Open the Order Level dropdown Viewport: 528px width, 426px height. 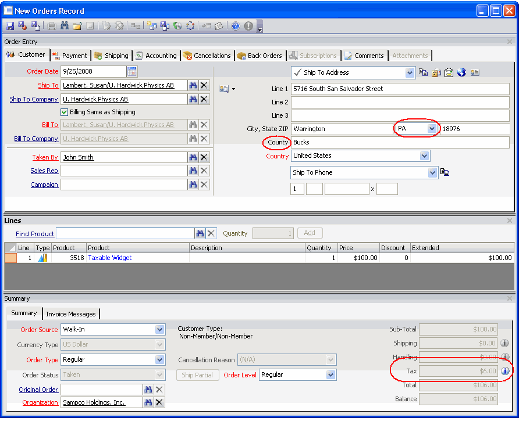coord(331,375)
